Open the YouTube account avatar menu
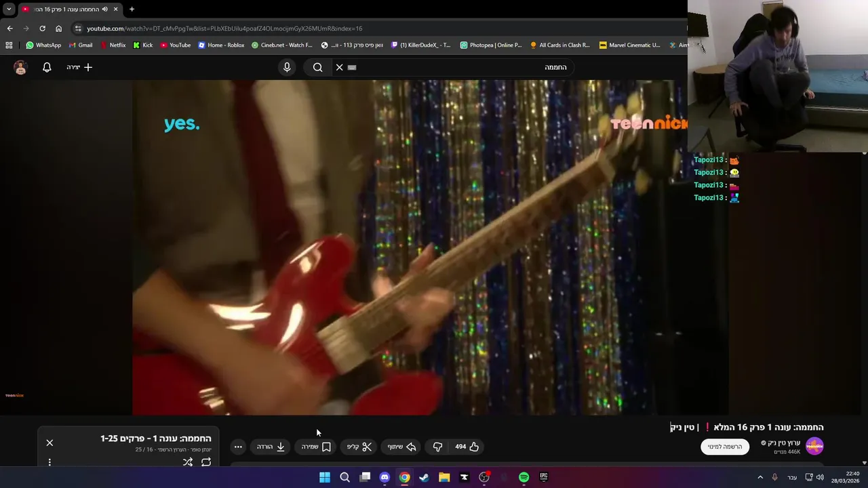The image size is (868, 488). (x=20, y=67)
